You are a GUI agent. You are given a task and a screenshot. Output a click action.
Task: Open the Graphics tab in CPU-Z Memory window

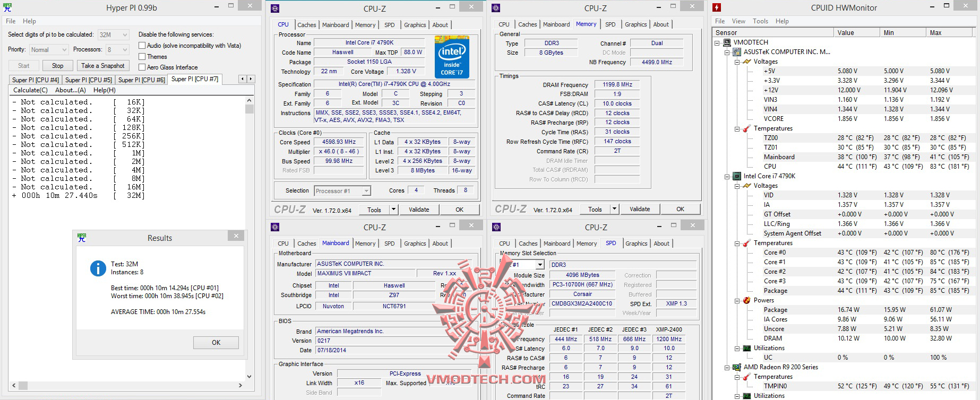pos(636,24)
